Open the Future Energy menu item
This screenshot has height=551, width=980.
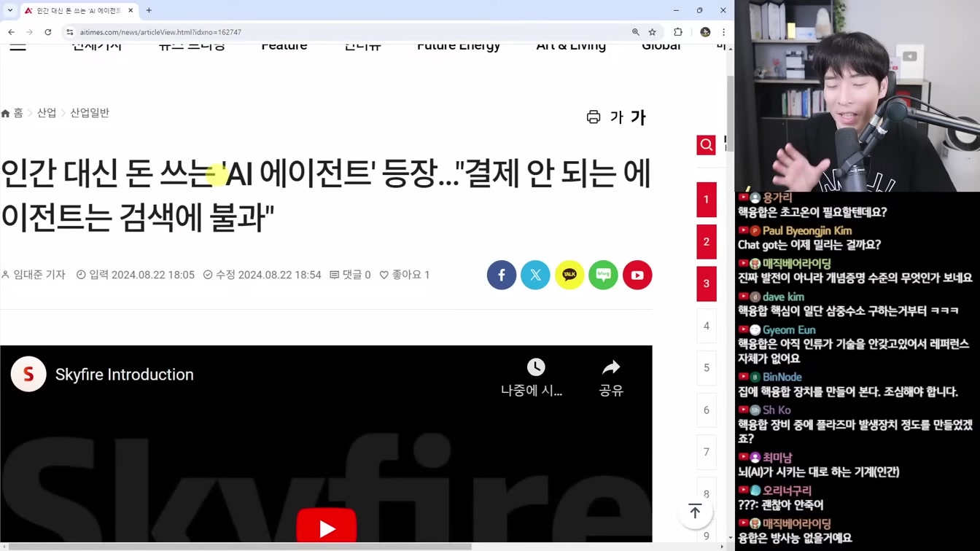(459, 47)
